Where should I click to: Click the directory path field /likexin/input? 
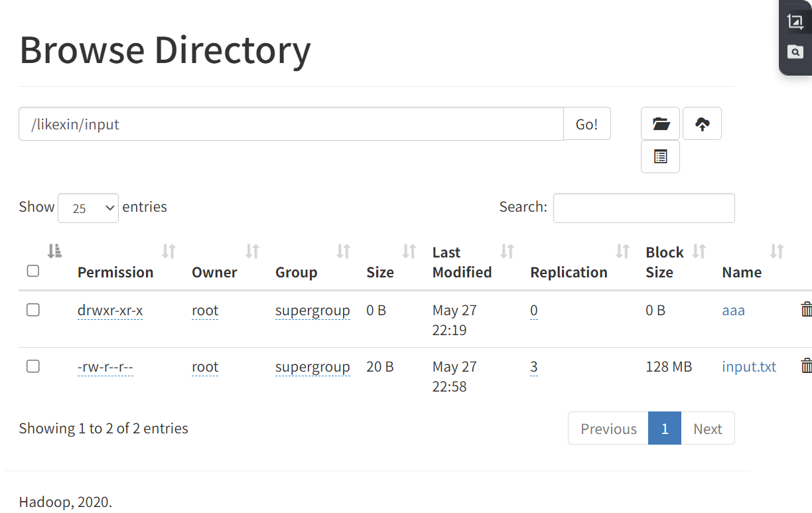291,124
